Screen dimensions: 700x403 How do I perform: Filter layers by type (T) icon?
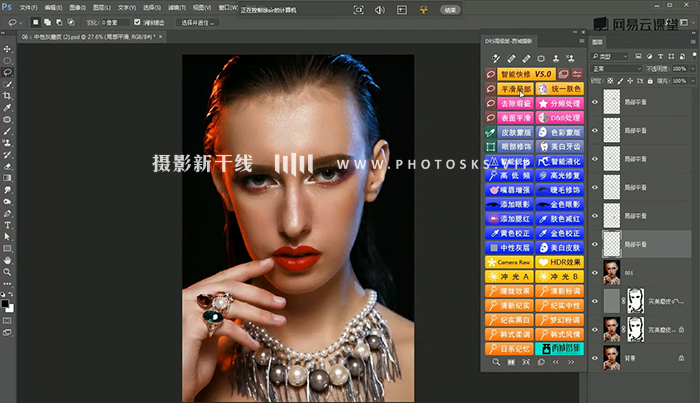660,56
